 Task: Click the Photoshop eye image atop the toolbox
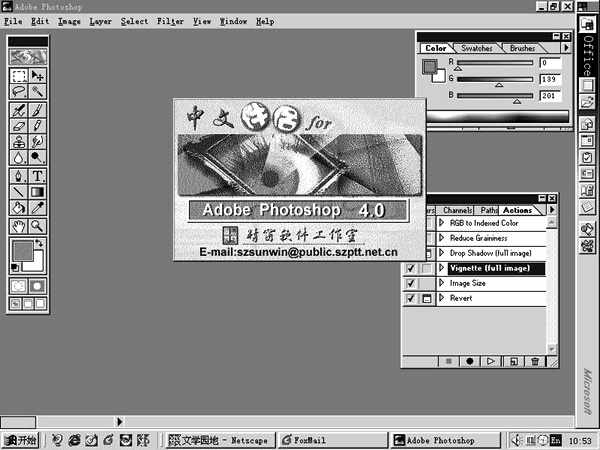pyautogui.click(x=28, y=57)
